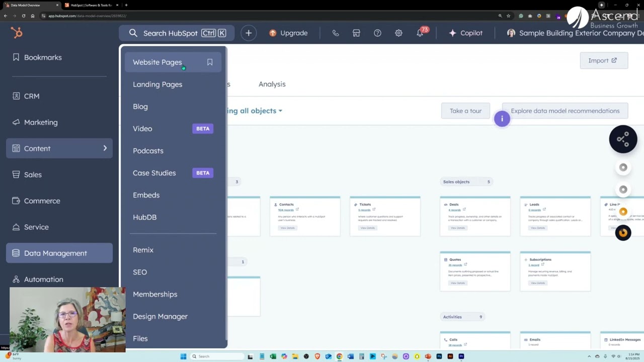Screen dimensions: 644x362
Task: Open Podcasts from Content menu
Action: pos(148,151)
